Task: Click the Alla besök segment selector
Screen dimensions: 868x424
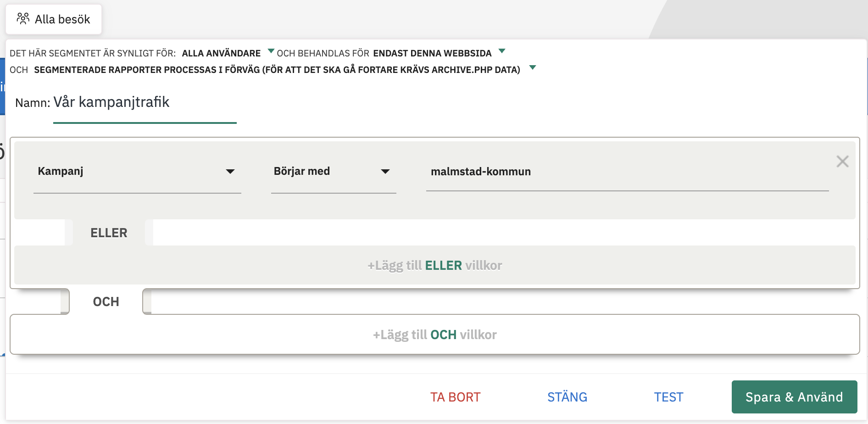Action: tap(53, 18)
